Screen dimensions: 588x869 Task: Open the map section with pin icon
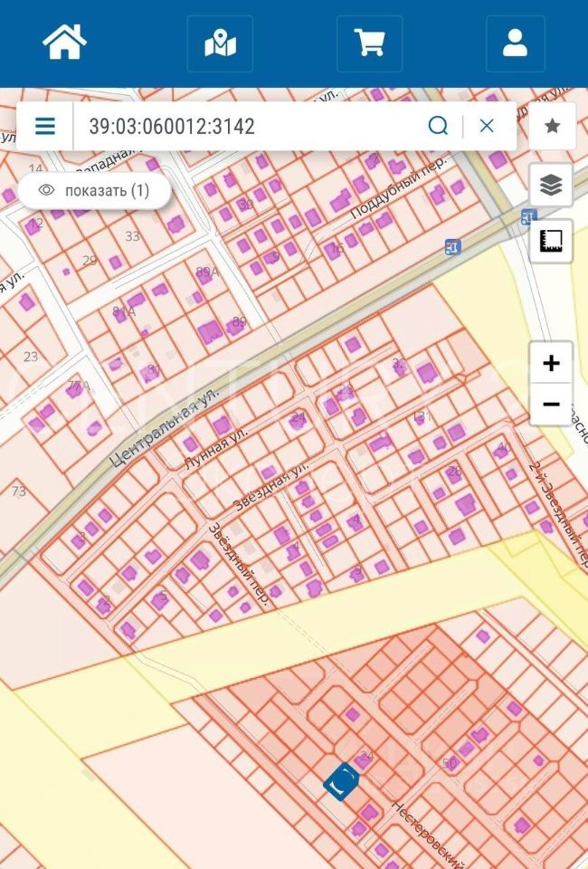click(220, 43)
